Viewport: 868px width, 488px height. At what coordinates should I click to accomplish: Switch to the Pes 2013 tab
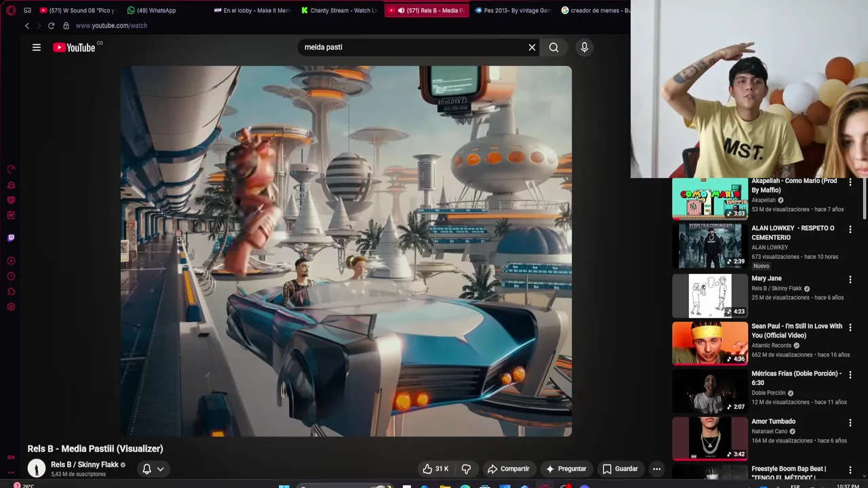[x=513, y=10]
